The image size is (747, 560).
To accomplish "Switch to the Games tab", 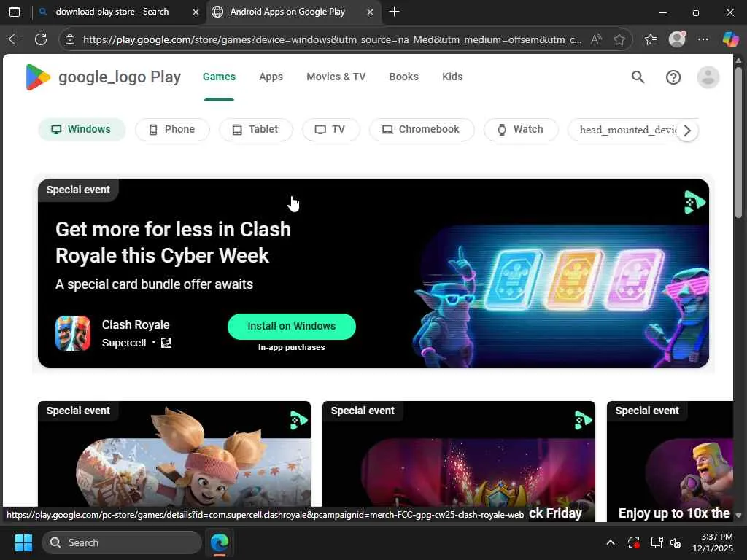I will (219, 77).
